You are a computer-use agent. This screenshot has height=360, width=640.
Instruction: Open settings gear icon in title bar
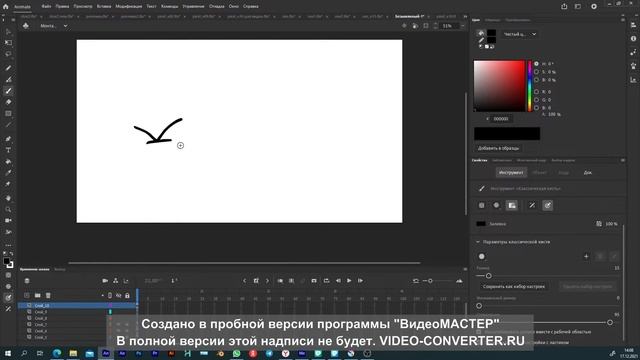pos(594,7)
